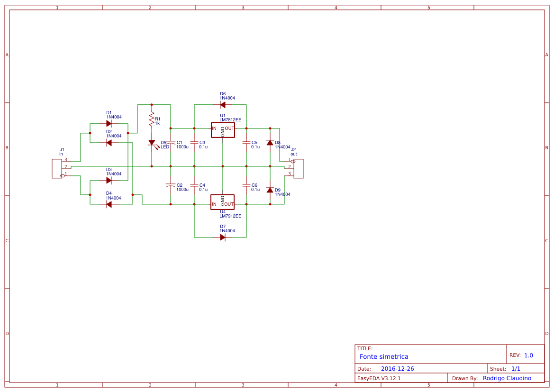Click the C1 1000u value label
The height and width of the screenshot is (392, 554).
point(182,147)
